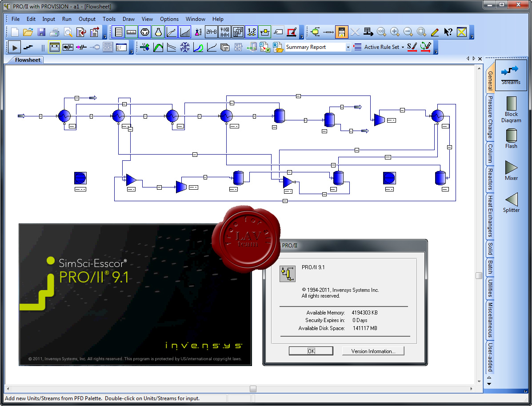
Task: Open the Units of Measure ruler icon
Action: 131,32
